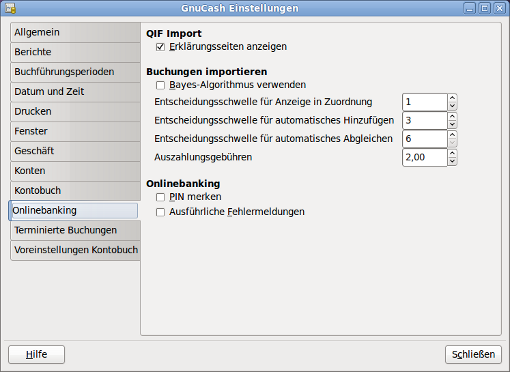Decrease Auszahlungsgebühren with down arrow
The height and width of the screenshot is (372, 510).
452,161
